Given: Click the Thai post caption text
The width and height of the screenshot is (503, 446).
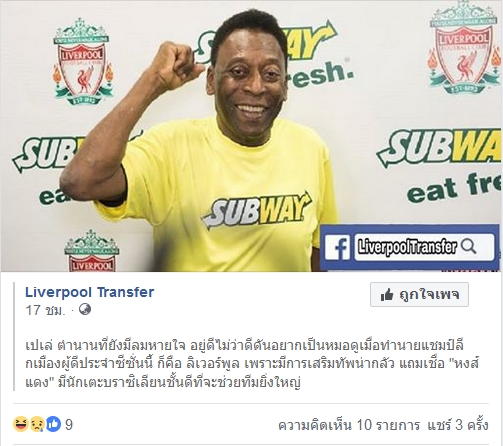Looking at the screenshot, I should 252,364.
